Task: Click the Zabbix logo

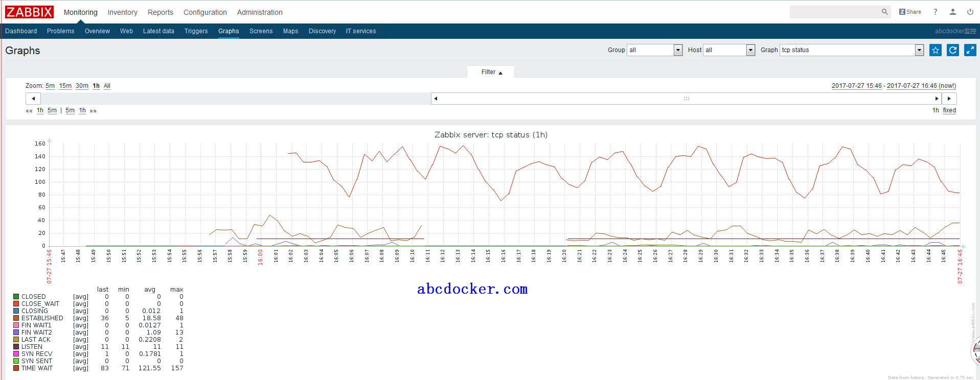Action: click(x=29, y=12)
